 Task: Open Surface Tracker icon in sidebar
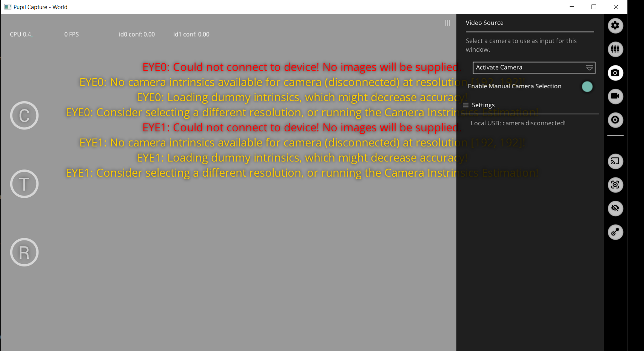point(615,185)
